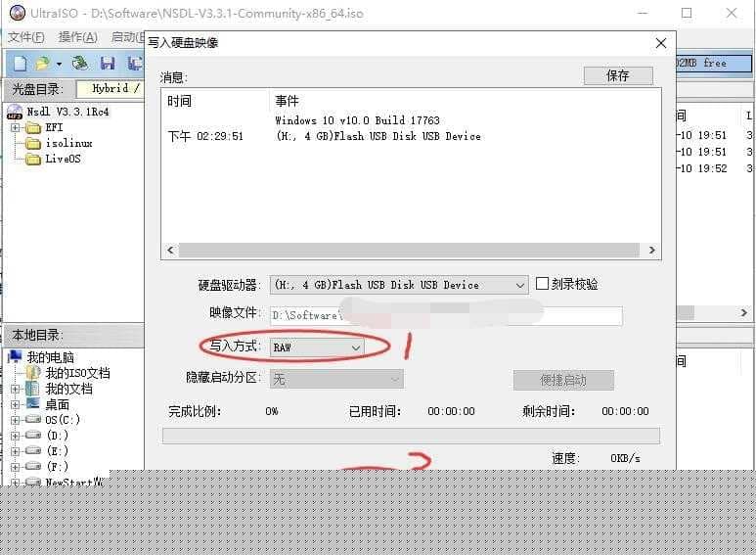
Task: Select the Nsdl V3.3.1Rc4 disc root node
Action: (67, 112)
